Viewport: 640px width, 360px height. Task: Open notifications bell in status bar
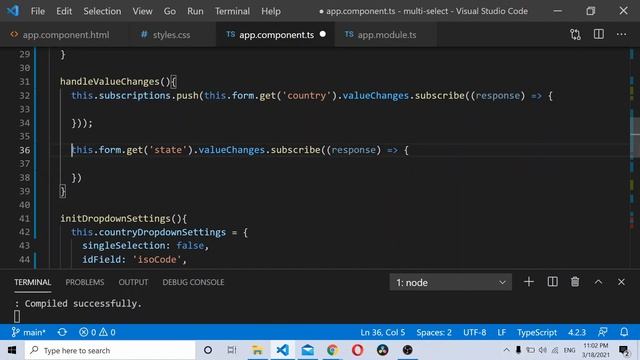pos(624,332)
